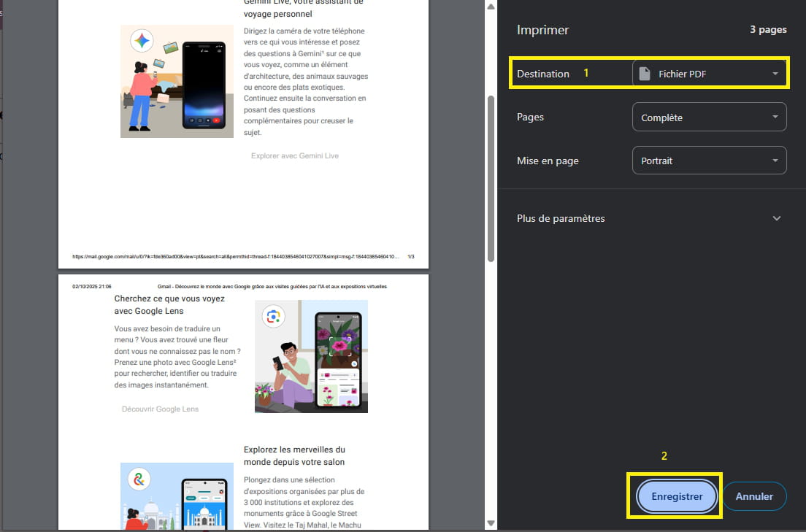This screenshot has width=806, height=532.
Task: Click the Découvrir Google Lens link
Action: click(x=160, y=409)
